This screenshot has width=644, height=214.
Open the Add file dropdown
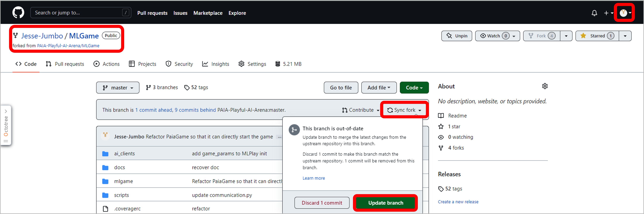coord(379,88)
